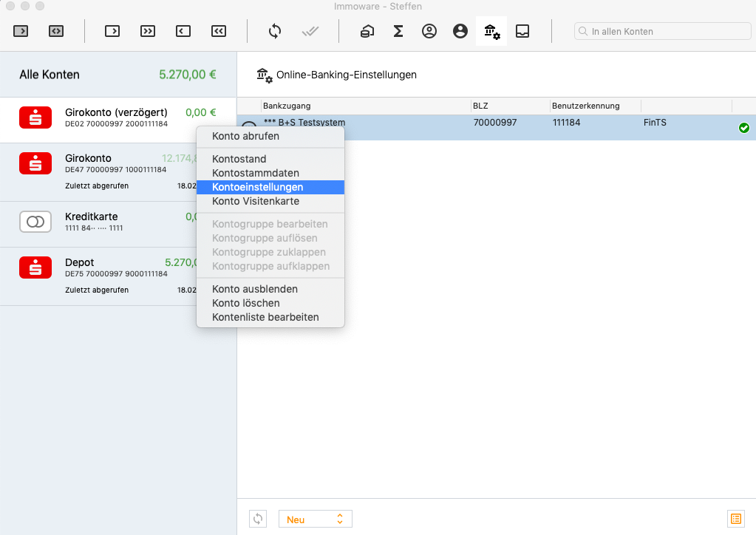Click the sync button beside Neu
Viewport: 756px width, 535px height.
pos(258,519)
